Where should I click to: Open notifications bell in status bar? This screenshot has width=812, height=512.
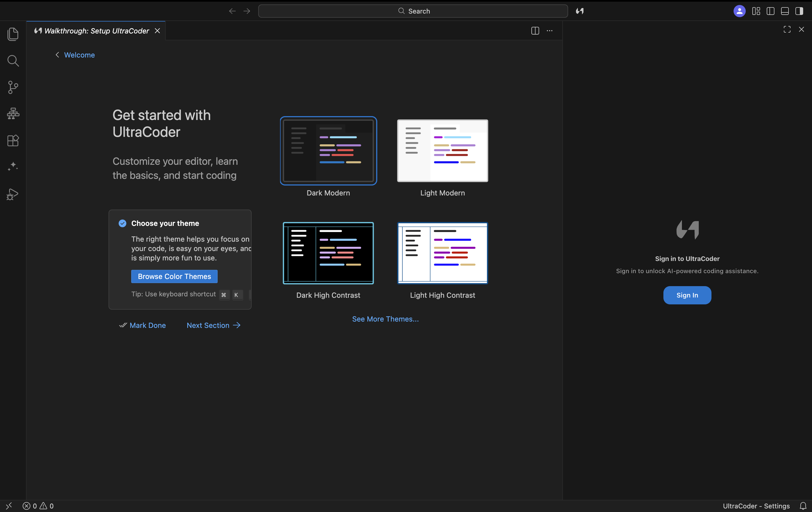[x=803, y=506]
